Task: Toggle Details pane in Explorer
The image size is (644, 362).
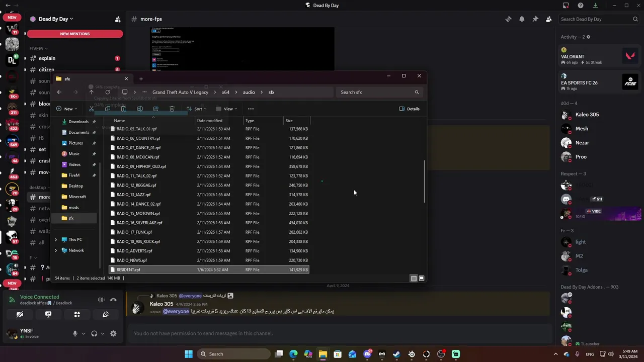Action: (x=409, y=109)
